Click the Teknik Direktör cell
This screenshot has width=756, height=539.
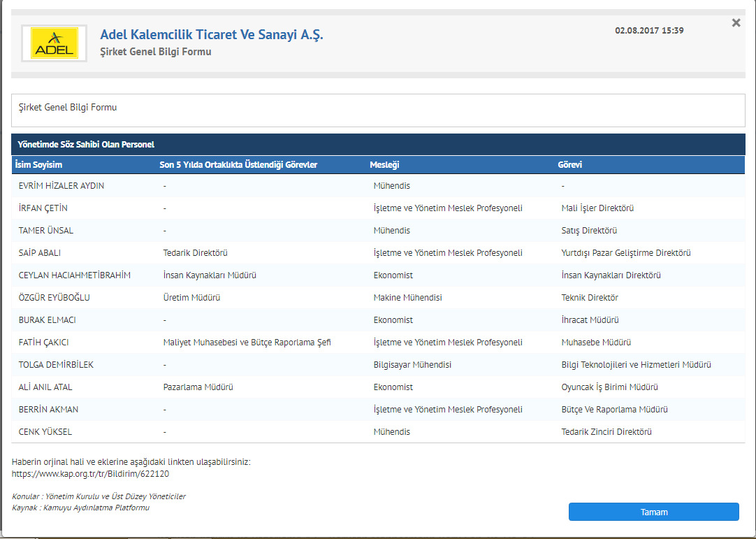tap(590, 297)
